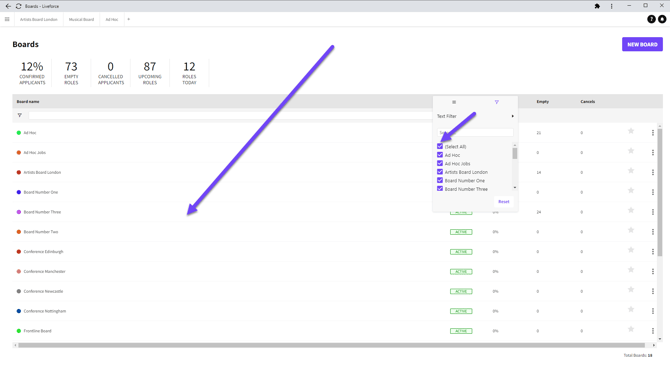
Task: Open Ad Hoc row options menu
Action: coord(653,133)
